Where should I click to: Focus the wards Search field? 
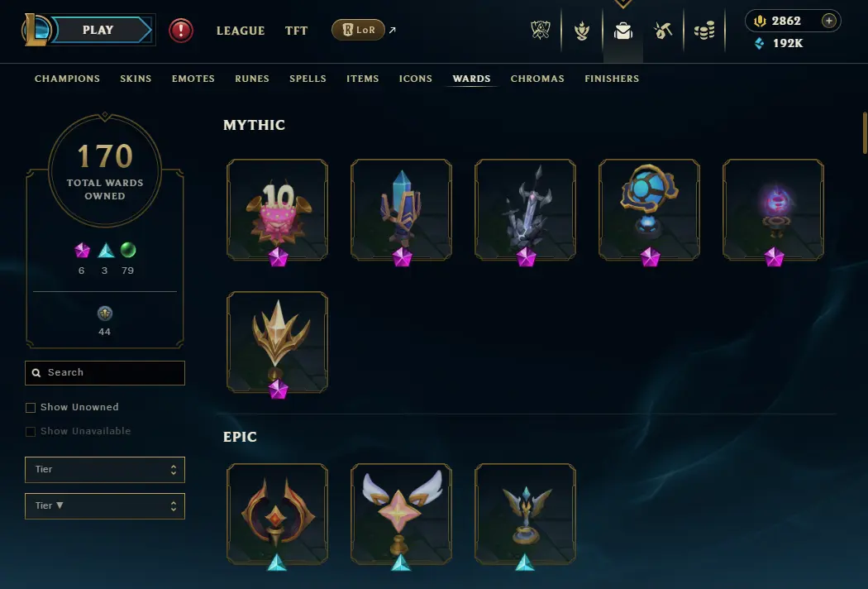[x=105, y=373]
